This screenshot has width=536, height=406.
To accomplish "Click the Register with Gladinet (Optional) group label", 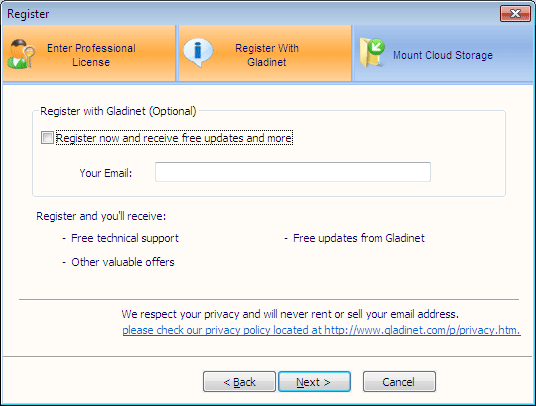I will click(x=118, y=111).
